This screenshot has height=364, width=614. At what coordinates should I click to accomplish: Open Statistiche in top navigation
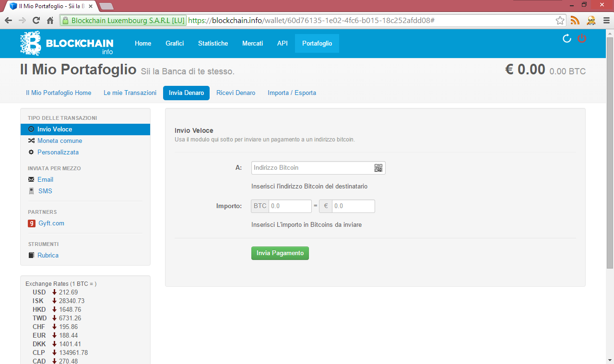click(213, 43)
